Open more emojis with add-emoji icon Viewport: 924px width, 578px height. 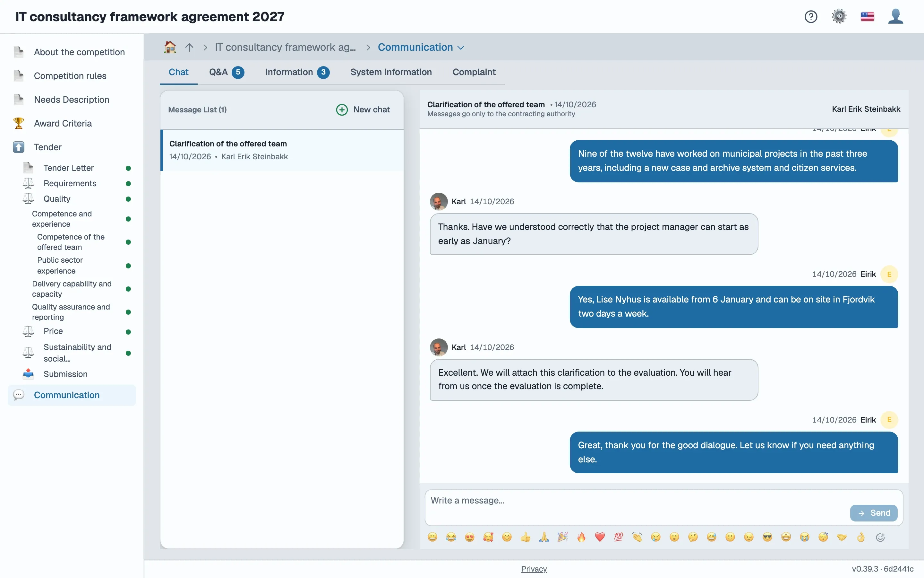tap(880, 537)
